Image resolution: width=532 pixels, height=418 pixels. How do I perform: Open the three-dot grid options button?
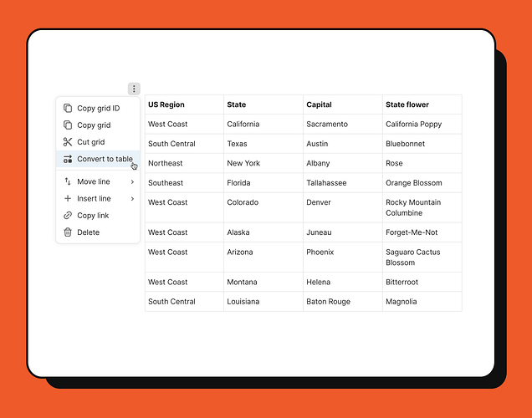(x=134, y=89)
